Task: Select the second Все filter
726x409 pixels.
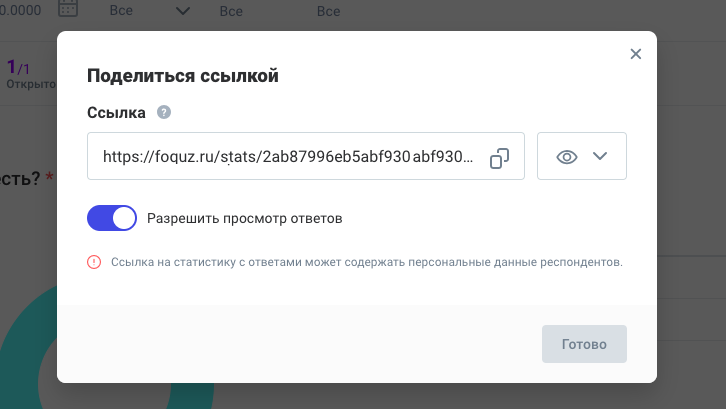Action: pos(230,11)
